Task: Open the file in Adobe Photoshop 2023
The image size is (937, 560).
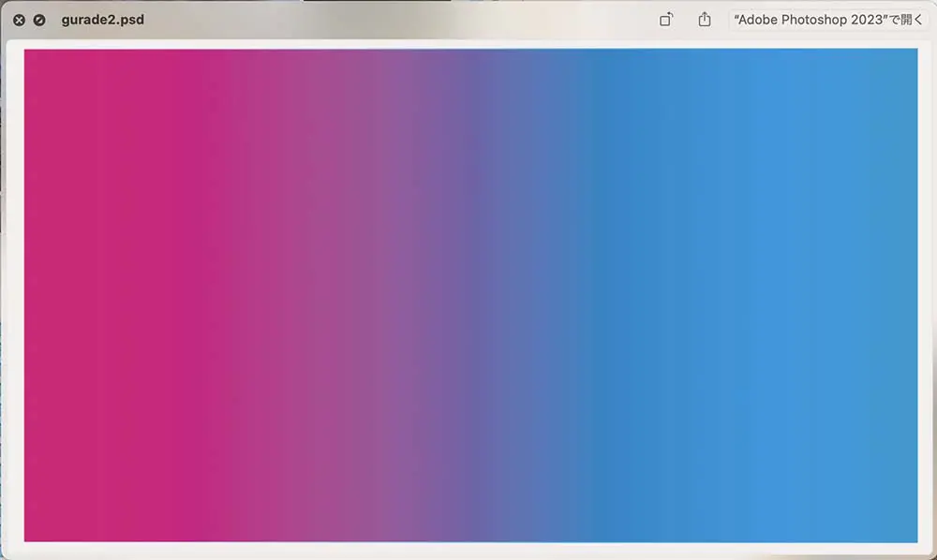Action: coord(827,20)
